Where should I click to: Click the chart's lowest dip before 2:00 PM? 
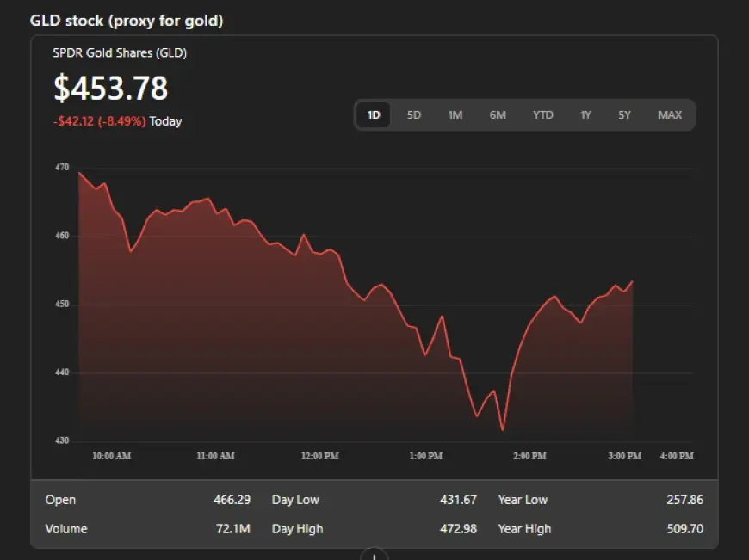click(x=503, y=429)
